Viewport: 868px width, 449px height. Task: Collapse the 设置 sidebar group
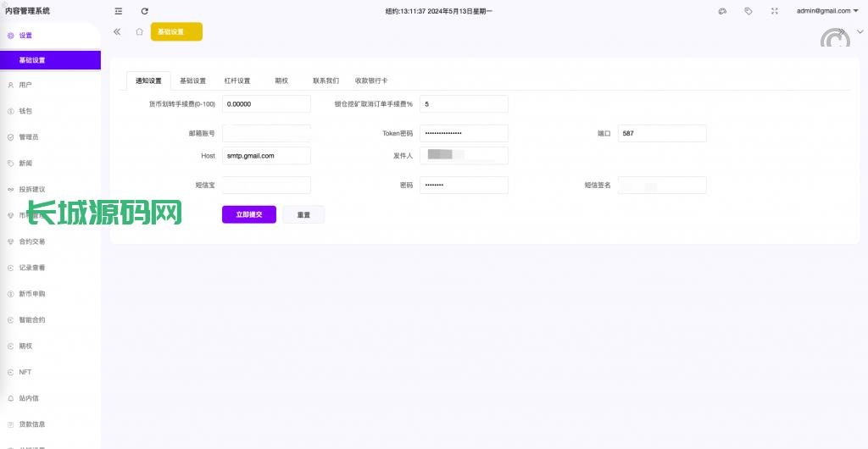point(50,36)
